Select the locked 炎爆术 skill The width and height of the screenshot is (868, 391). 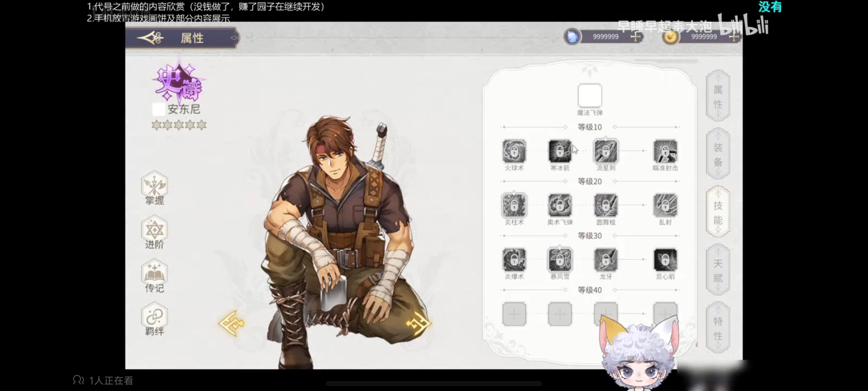tap(514, 260)
